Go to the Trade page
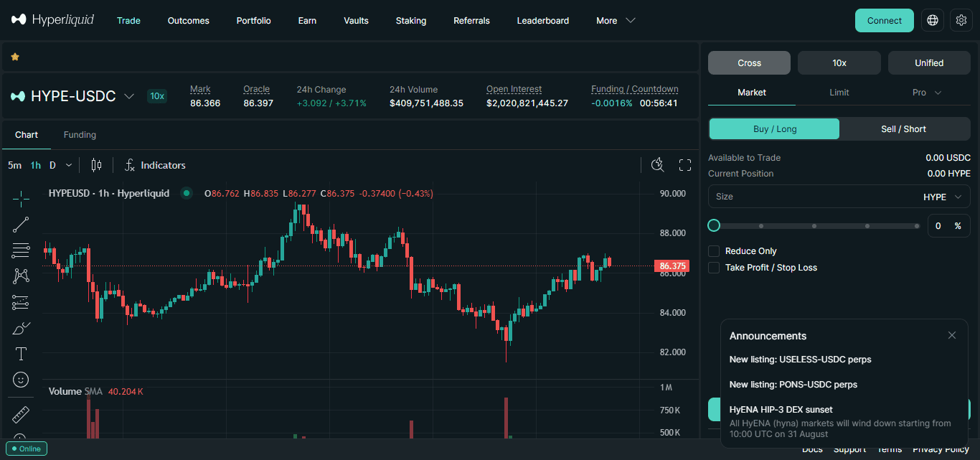This screenshot has width=980, height=460. click(x=128, y=21)
